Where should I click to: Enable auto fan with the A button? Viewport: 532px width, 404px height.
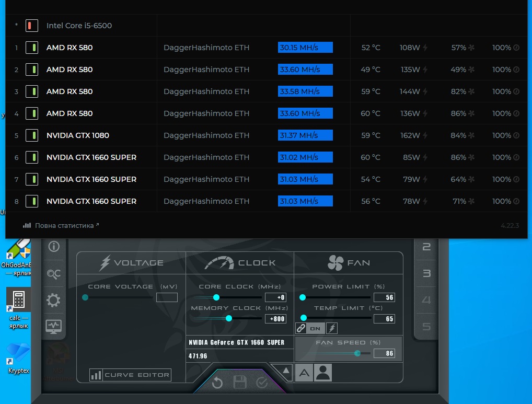tap(304, 373)
